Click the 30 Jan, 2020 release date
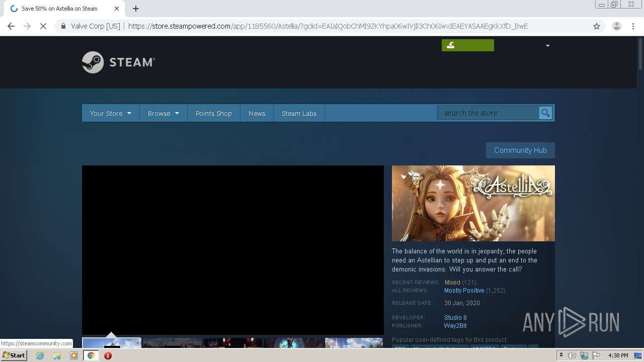Viewport: 644px width, 362px height. pyautogui.click(x=462, y=303)
